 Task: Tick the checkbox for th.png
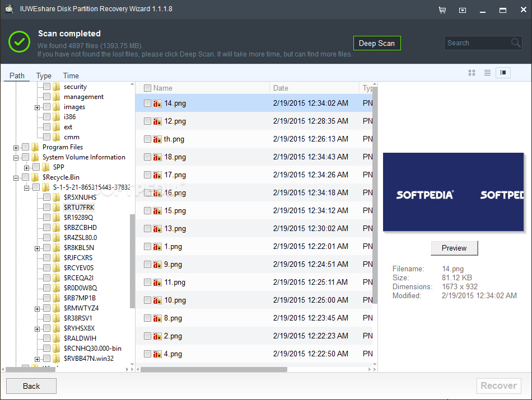tap(147, 139)
